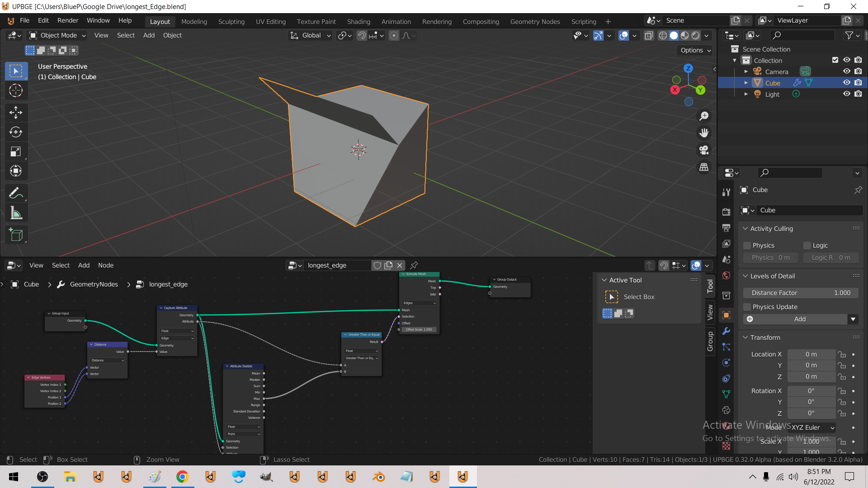This screenshot has height=488, width=868.
Task: Select the Cursor tool in viewport toolbar
Action: [x=16, y=91]
